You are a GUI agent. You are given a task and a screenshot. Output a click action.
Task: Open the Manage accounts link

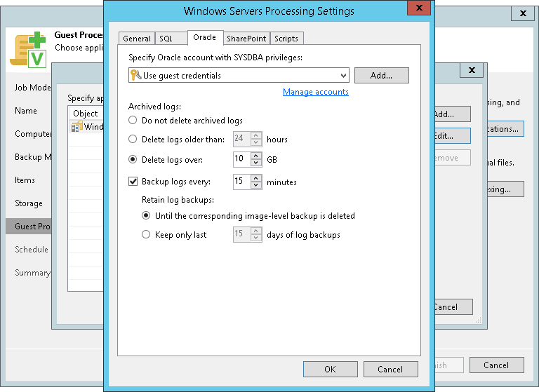(316, 92)
